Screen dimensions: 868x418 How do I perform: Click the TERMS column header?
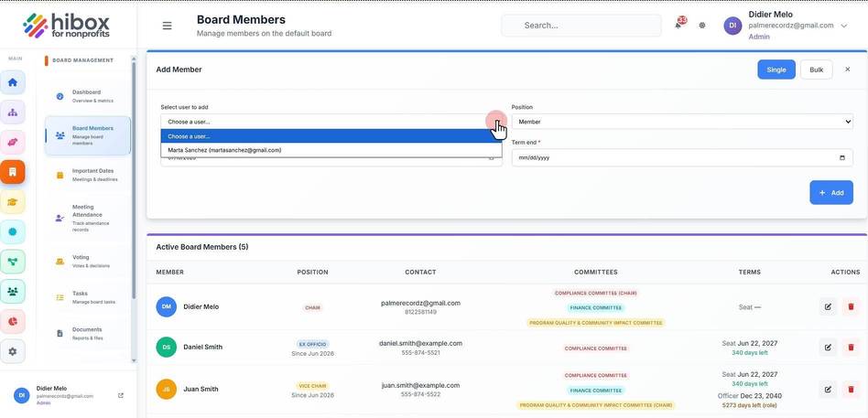click(x=750, y=272)
